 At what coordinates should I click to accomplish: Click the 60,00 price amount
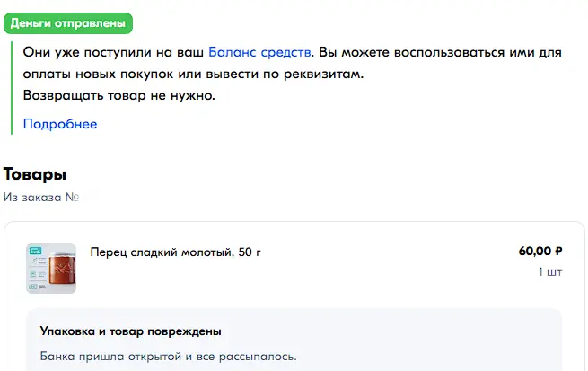535,251
